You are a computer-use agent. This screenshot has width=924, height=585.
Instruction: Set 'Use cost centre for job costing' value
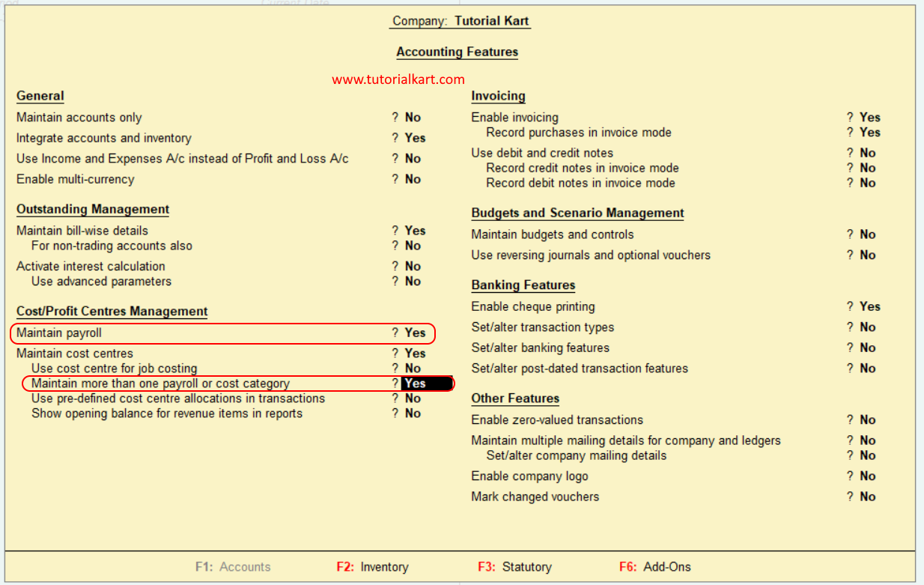point(413,369)
